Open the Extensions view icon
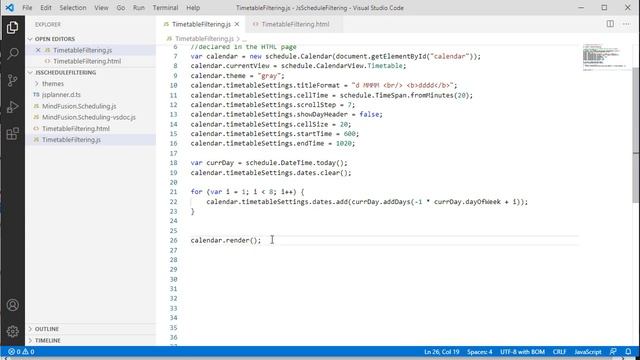The height and width of the screenshot is (360, 640). tap(13, 133)
